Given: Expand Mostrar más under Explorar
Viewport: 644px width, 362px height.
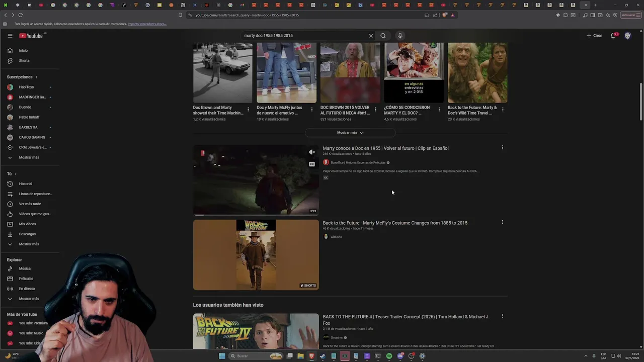Looking at the screenshot, I should [x=30, y=299].
